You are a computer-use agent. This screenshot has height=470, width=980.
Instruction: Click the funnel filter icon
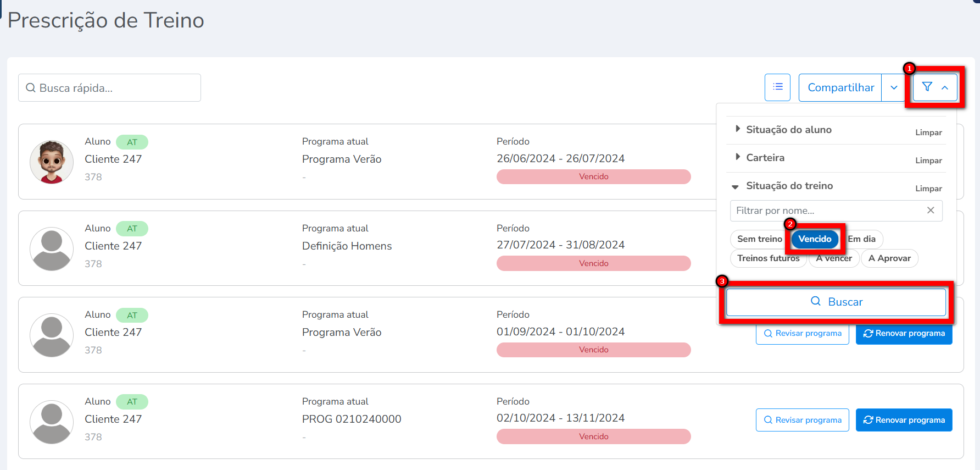click(x=927, y=87)
